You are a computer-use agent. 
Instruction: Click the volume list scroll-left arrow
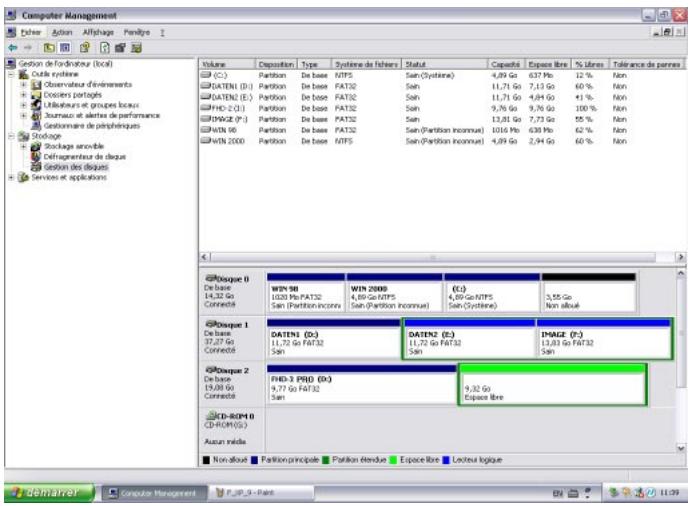tap(205, 257)
